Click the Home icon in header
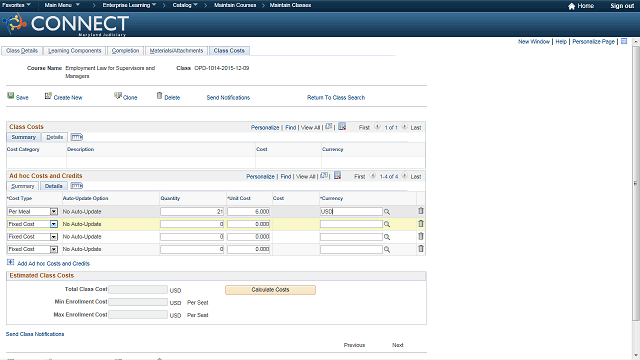Image resolution: width=640 pixels, height=360 pixels. pos(571,6)
